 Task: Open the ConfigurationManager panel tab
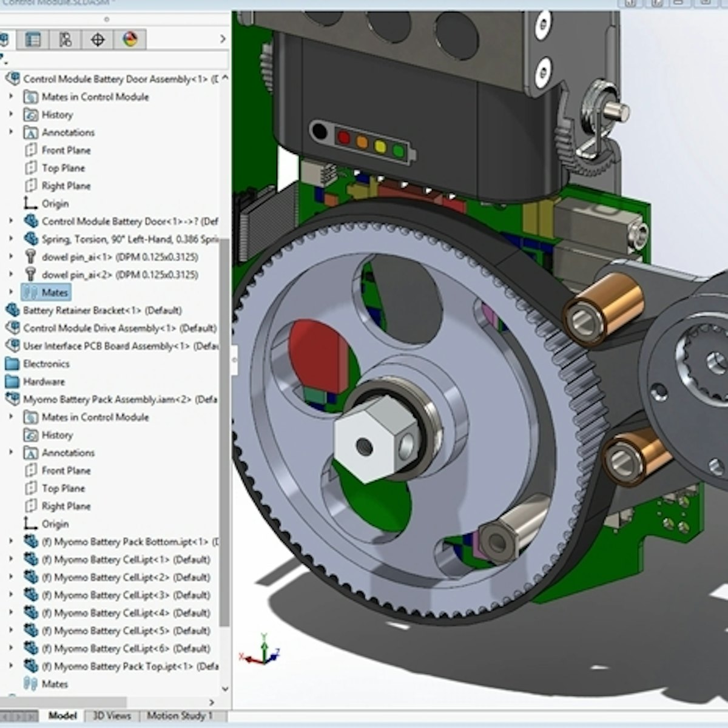click(x=66, y=39)
